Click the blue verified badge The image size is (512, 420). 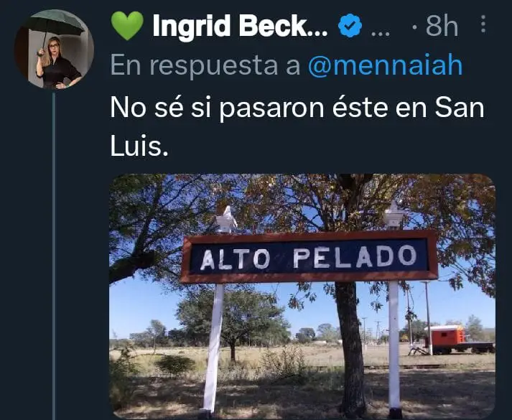coord(350,25)
